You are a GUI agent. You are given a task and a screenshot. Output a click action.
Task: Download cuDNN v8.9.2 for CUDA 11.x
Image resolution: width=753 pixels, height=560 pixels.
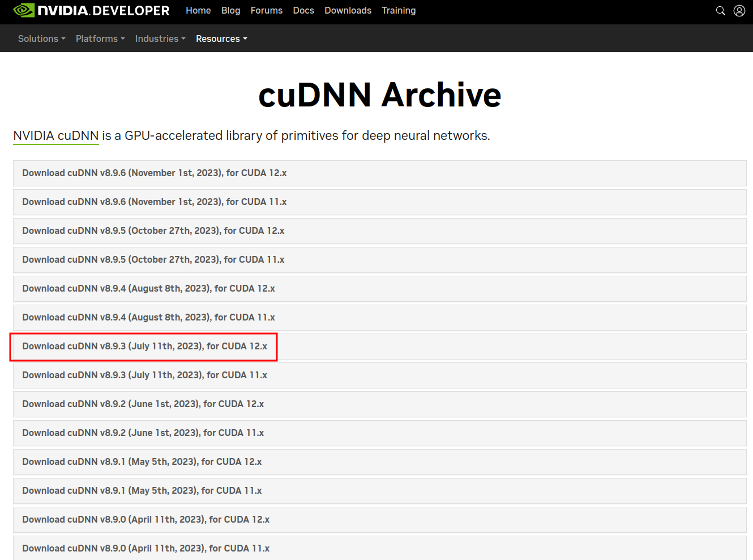[143, 433]
